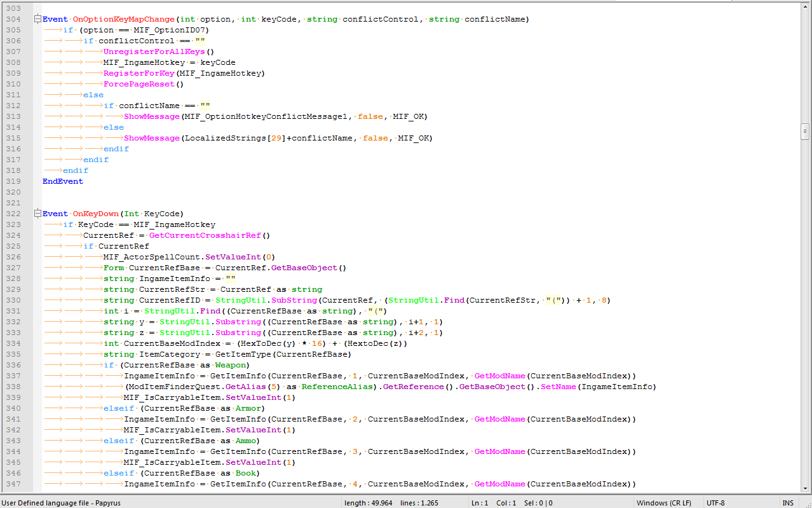The height and width of the screenshot is (508, 812).
Task: Click the RegisterForKey function call
Action: point(139,73)
